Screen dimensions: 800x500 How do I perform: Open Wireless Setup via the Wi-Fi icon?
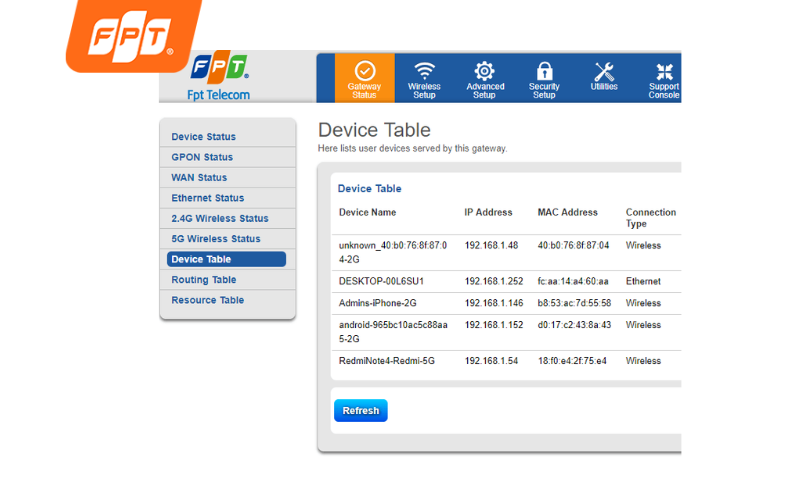pos(424,71)
